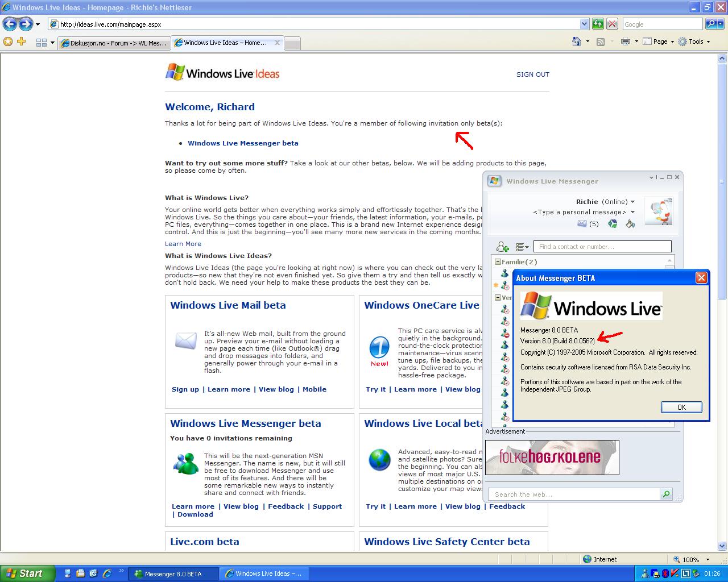Open a new blank tab
The width and height of the screenshot is (728, 582).
(x=292, y=44)
